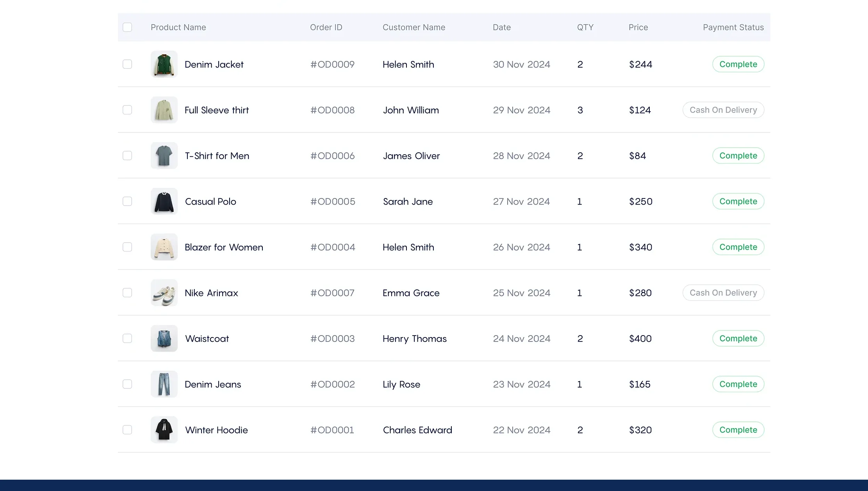Sort by the Price column header
Screen dimensions: 868x491
(638, 27)
